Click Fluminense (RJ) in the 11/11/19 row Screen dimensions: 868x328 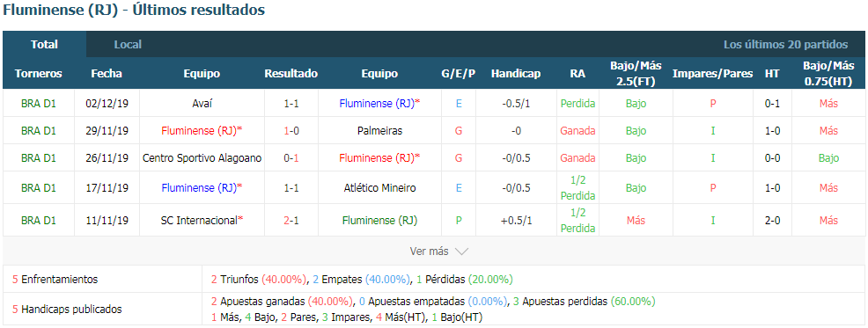pyautogui.click(x=379, y=220)
